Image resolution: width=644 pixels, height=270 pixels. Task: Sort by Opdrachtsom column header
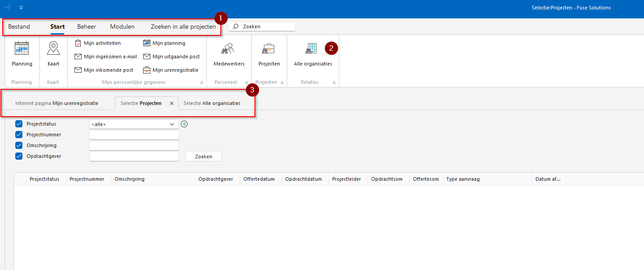click(389, 179)
